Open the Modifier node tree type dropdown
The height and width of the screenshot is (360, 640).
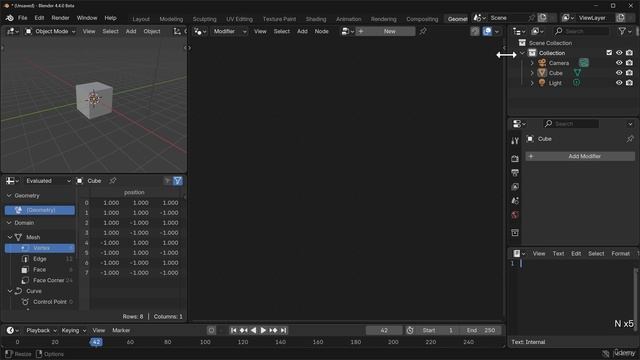pyautogui.click(x=229, y=31)
